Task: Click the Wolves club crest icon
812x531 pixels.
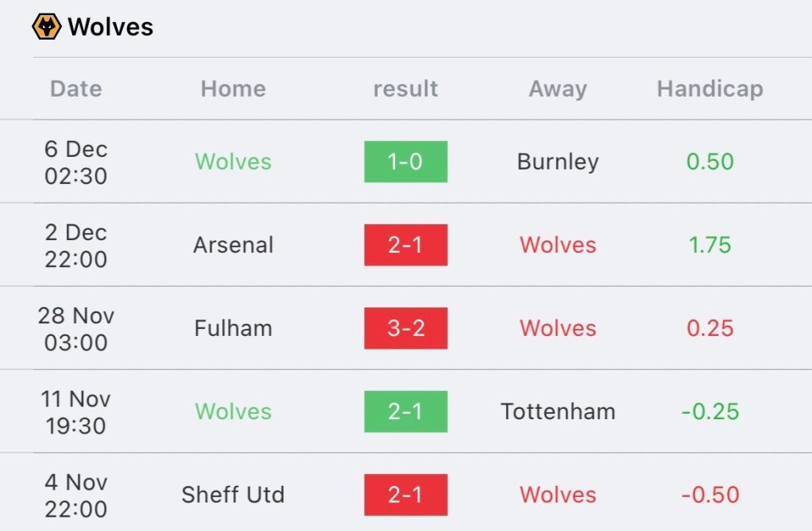Action: click(x=47, y=26)
